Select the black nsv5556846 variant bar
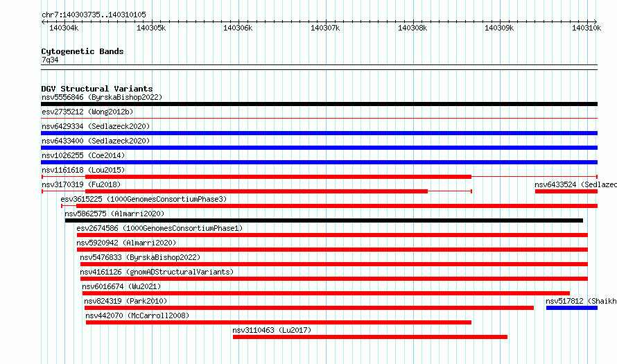Screen dimensions: 617x364 coord(319,104)
